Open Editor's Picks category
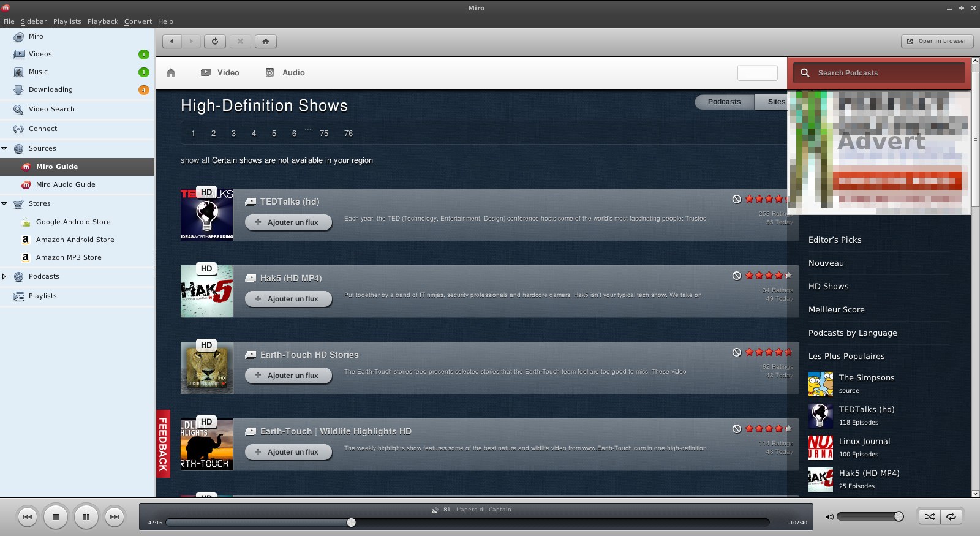The width and height of the screenshot is (980, 536). click(x=835, y=240)
